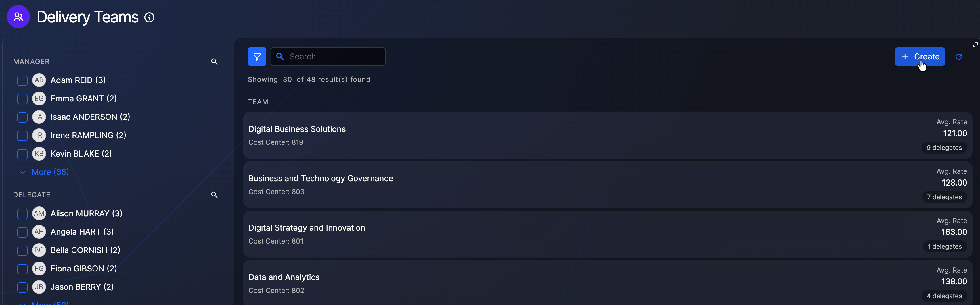
Task: Check the Emma GRANT manager checkbox
Action: pos(22,99)
